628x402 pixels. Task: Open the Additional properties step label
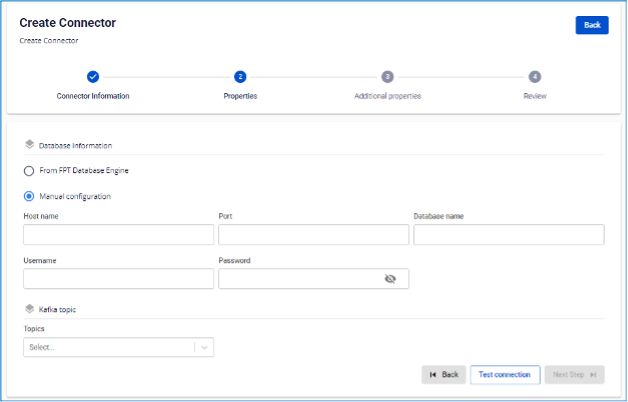[387, 96]
